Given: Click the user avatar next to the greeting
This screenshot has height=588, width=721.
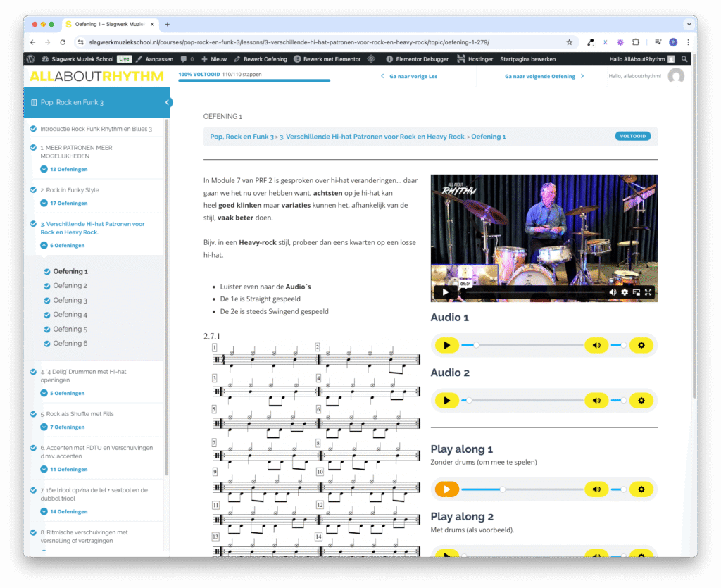Looking at the screenshot, I should 676,76.
